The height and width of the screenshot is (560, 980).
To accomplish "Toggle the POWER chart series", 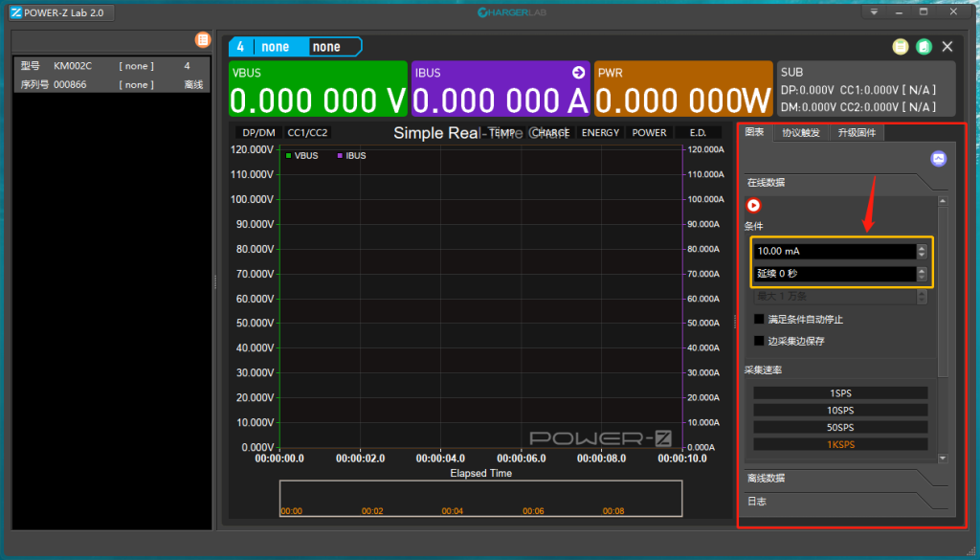I will (649, 132).
